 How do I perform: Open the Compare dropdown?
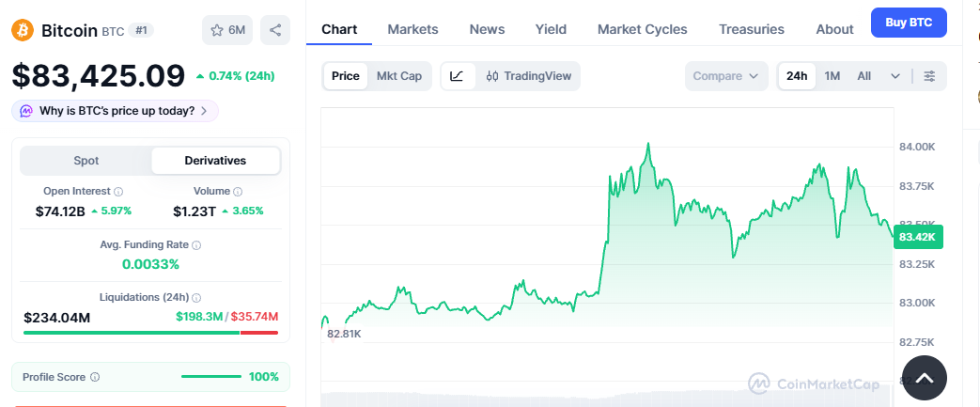(x=726, y=76)
